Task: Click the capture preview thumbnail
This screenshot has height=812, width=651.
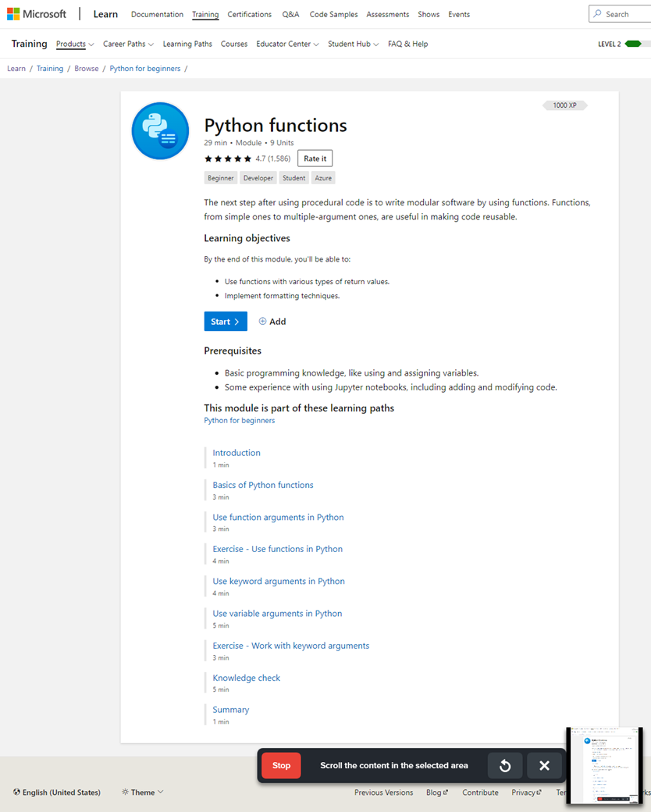Action: tap(604, 766)
